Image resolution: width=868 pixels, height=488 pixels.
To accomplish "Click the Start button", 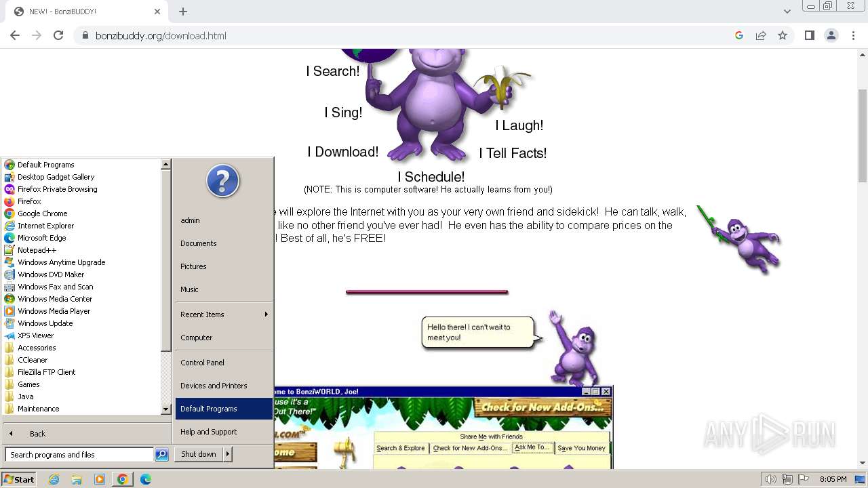I will pyautogui.click(x=19, y=479).
